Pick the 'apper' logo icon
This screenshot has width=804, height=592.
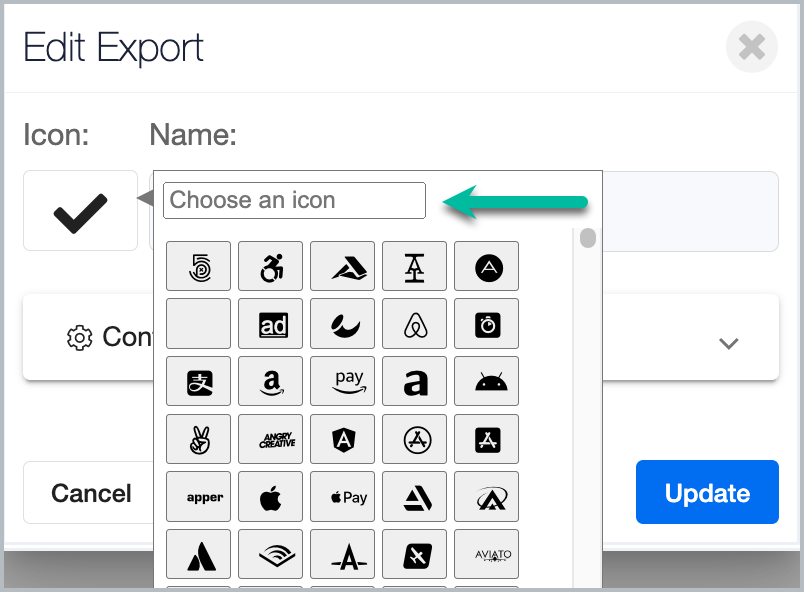(x=198, y=497)
